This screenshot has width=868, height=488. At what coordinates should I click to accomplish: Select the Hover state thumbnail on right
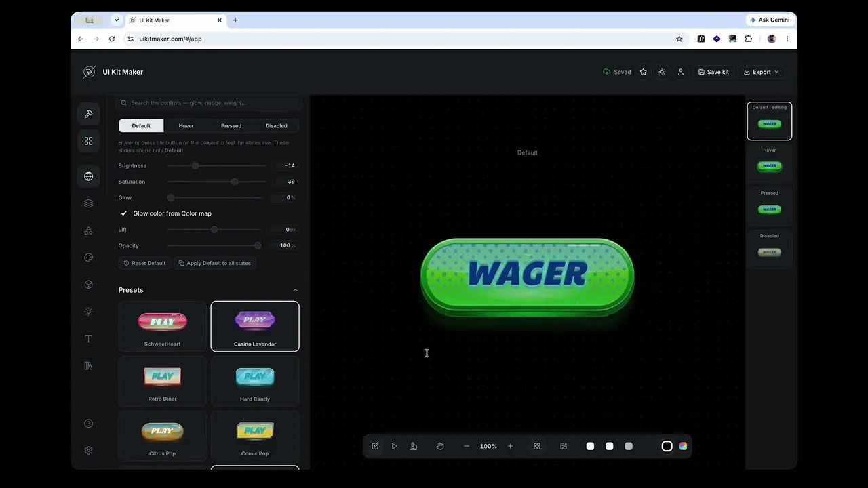770,163
